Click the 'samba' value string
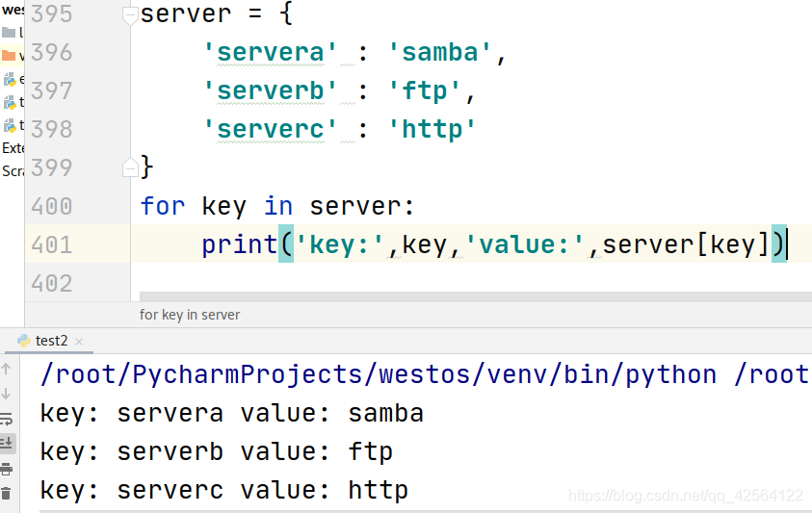The height and width of the screenshot is (513, 812). [439, 53]
